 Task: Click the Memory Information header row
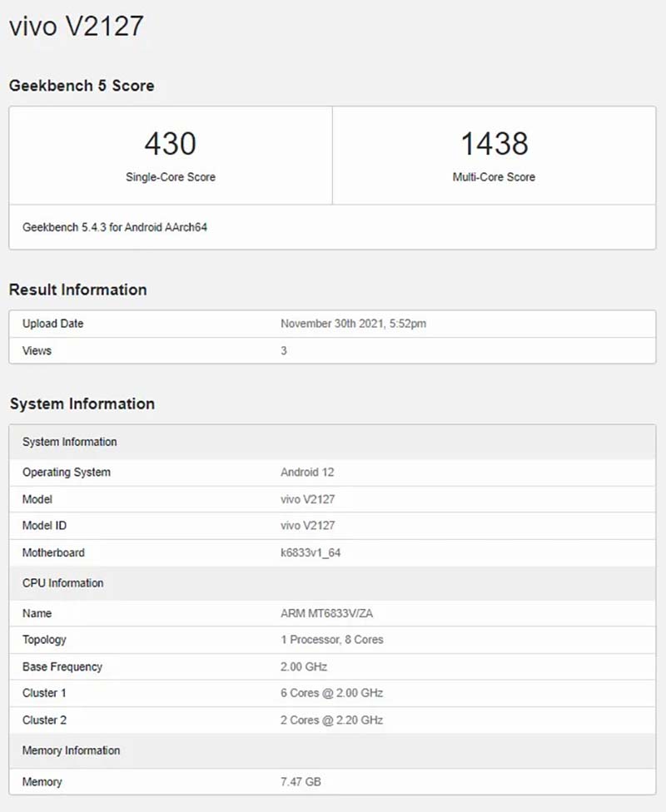point(332,751)
